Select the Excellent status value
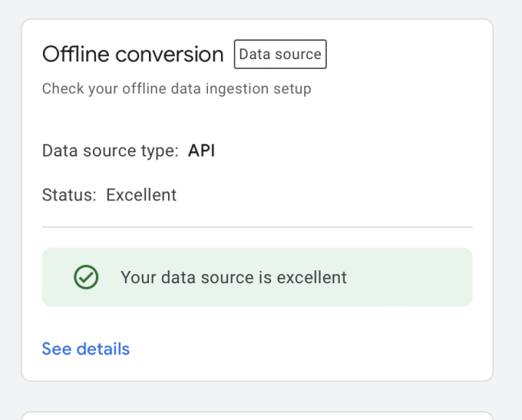Image resolution: width=522 pixels, height=420 pixels. point(141,195)
